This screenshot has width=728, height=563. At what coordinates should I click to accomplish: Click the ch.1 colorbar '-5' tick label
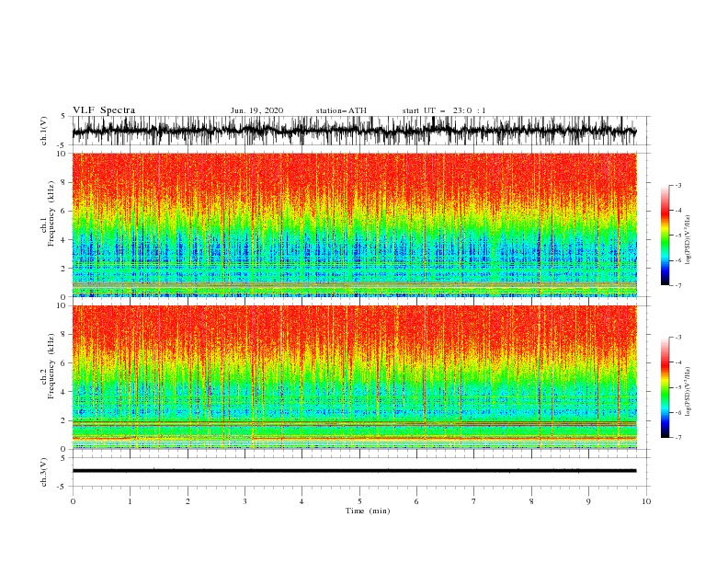click(x=678, y=236)
